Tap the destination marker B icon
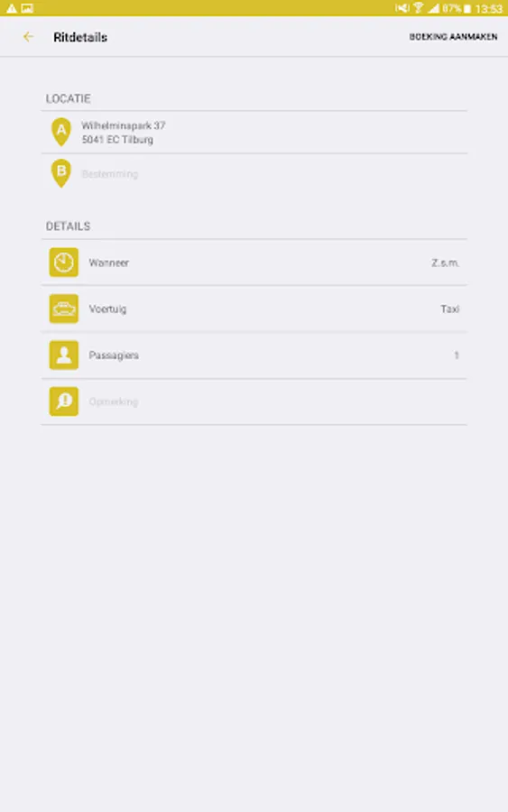Image resolution: width=508 pixels, height=812 pixels. point(61,173)
